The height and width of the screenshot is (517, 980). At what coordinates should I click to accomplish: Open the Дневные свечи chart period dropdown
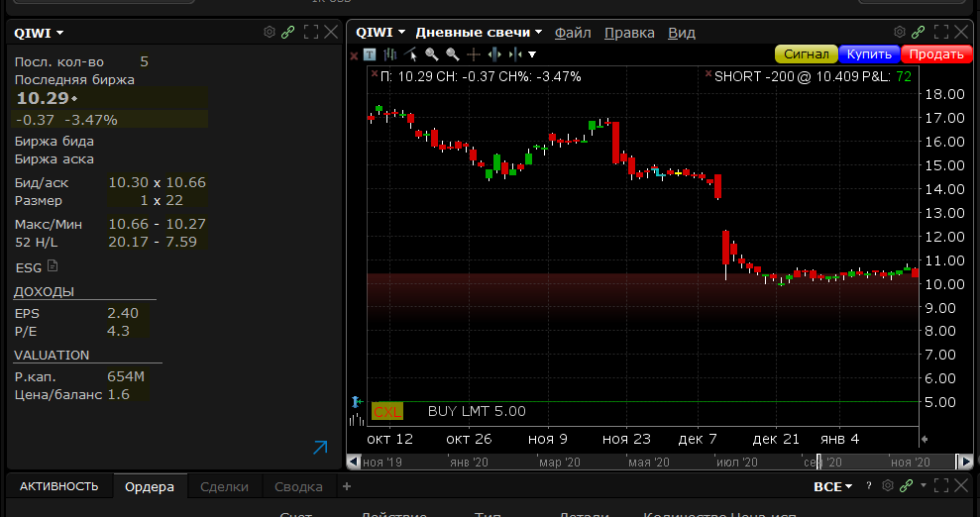[479, 32]
